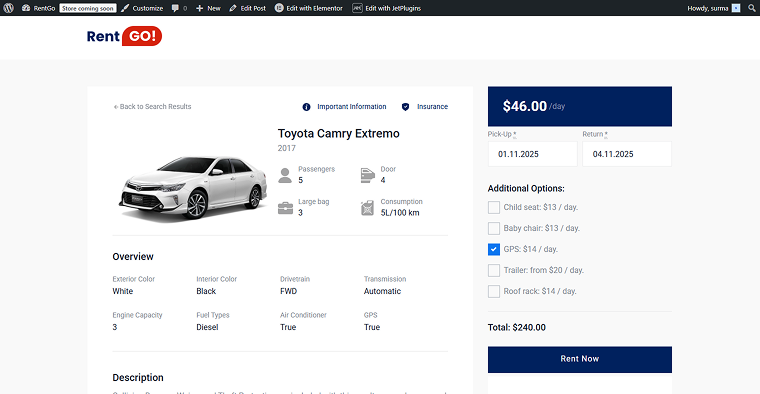The height and width of the screenshot is (394, 760).
Task: Click the Overview heading
Action: point(133,257)
